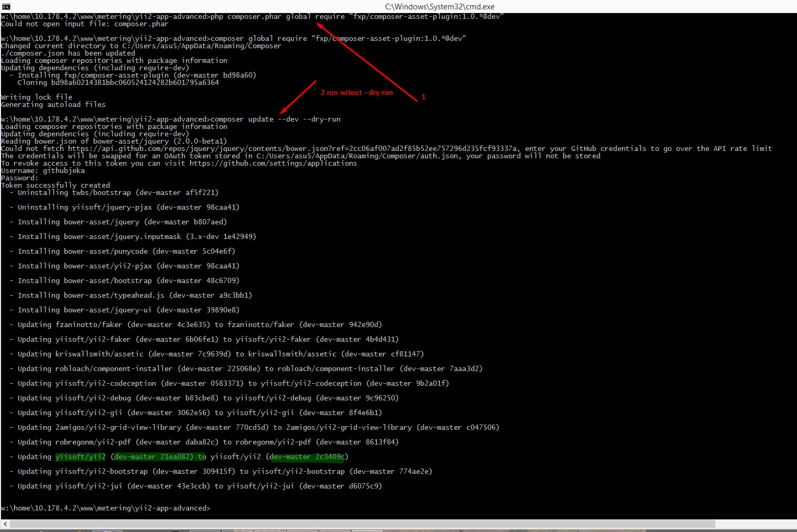Select the "bower-asset/jquery.inputmask (3.x-dev 1e42949)" line
The image size is (797, 532).
point(137,236)
